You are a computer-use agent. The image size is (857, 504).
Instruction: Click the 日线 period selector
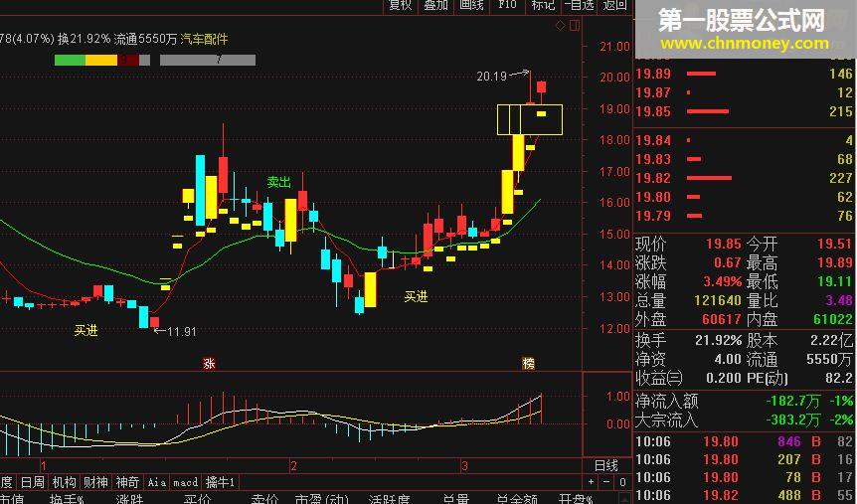606,466
